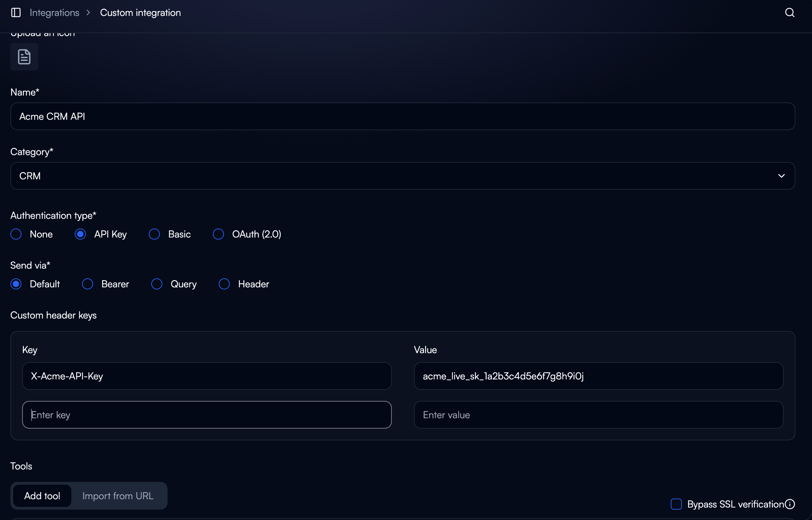Select the Header send via option
This screenshot has width=812, height=520.
(x=224, y=284)
